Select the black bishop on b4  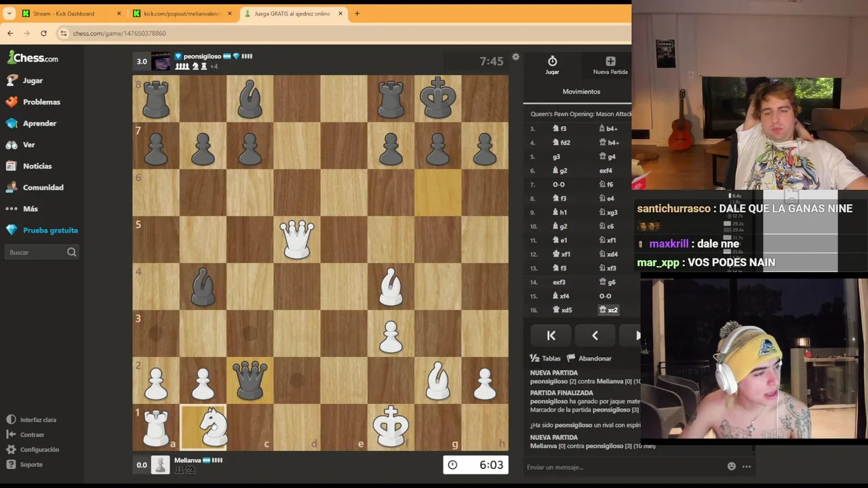click(203, 286)
